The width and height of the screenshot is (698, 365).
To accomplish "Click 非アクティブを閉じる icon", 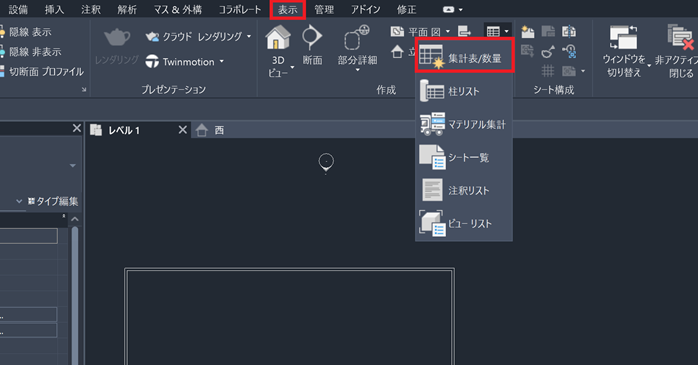I will 680,37.
